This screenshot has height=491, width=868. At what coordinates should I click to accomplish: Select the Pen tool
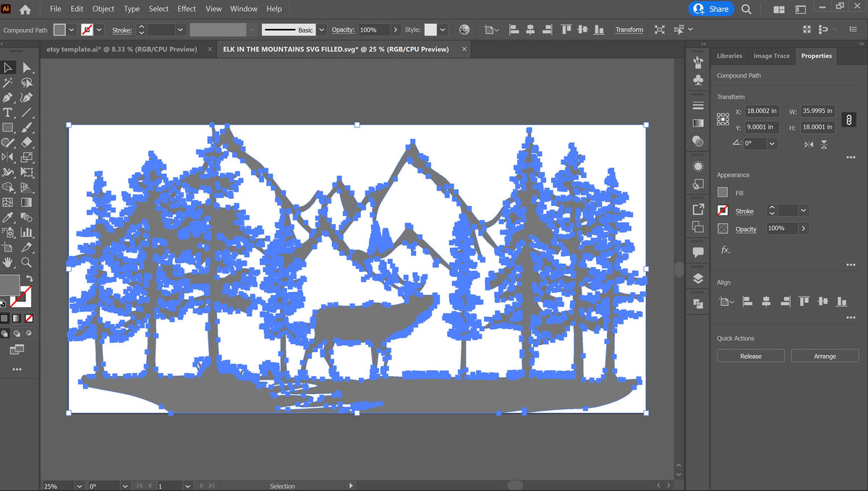pyautogui.click(x=8, y=98)
